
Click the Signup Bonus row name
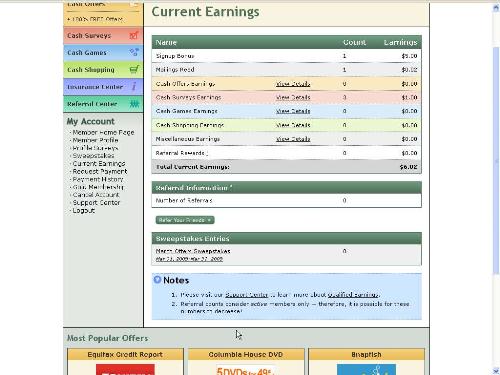175,56
